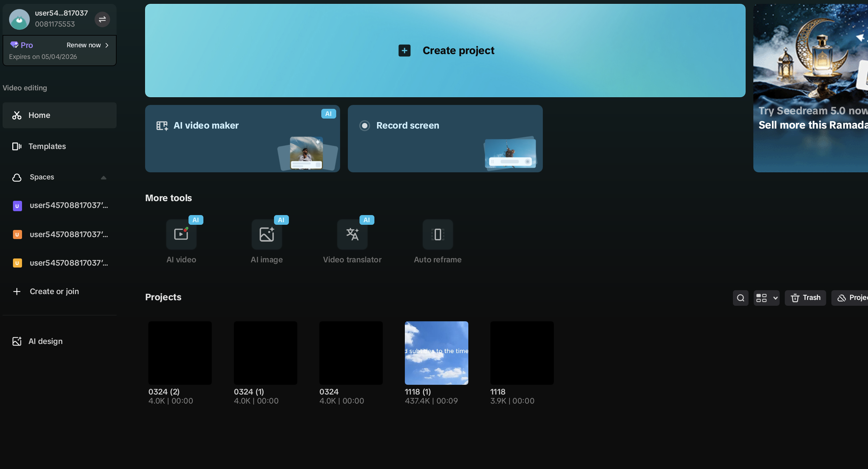Click the Create project button
868x469 pixels.
pos(445,51)
